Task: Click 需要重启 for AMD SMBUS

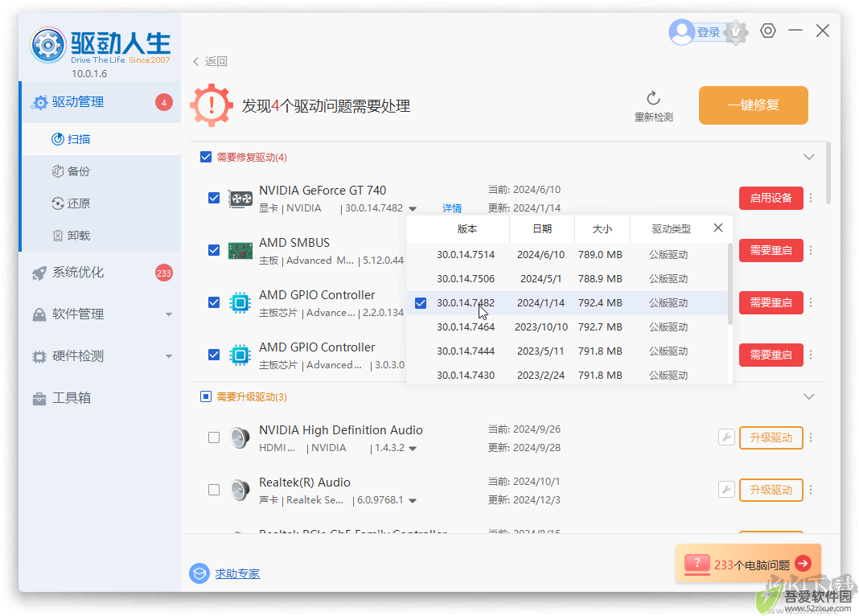Action: tap(771, 250)
